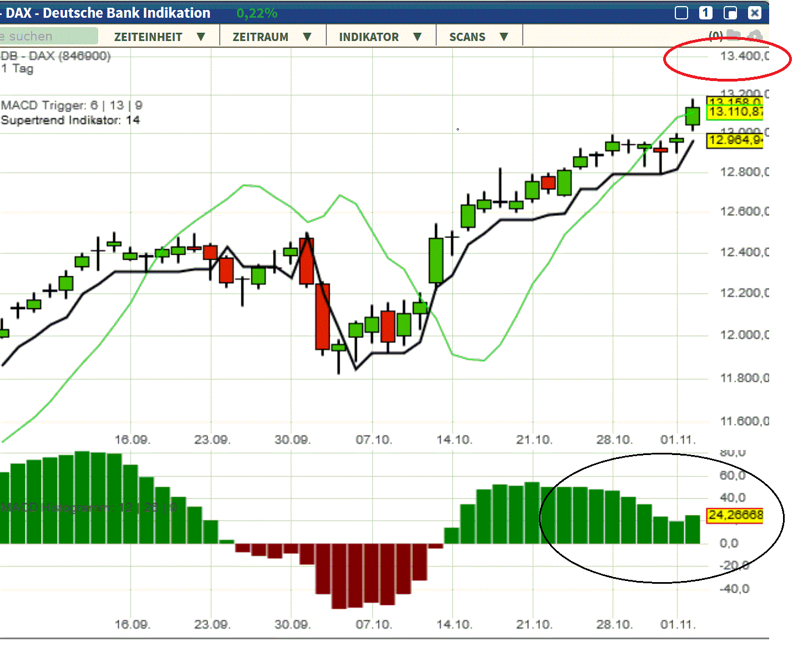Select the "Supertrend Indikator: 14" label

(70, 120)
